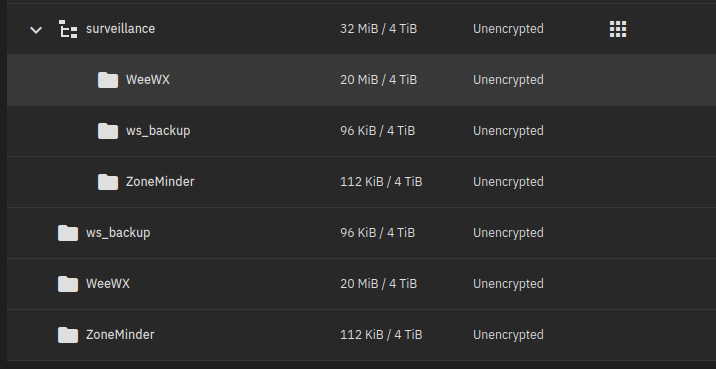Select top-level ws_backup dataset name
The width and height of the screenshot is (716, 369).
pos(118,233)
